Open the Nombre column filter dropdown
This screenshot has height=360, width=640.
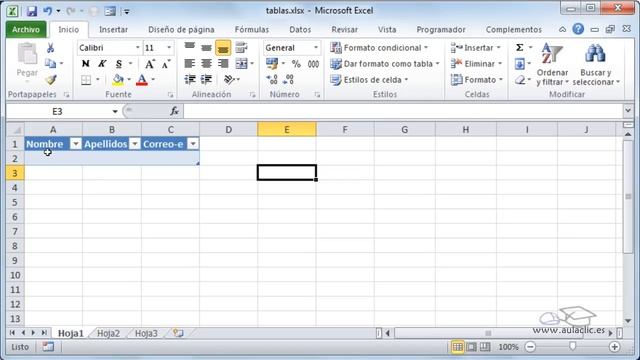(x=76, y=144)
